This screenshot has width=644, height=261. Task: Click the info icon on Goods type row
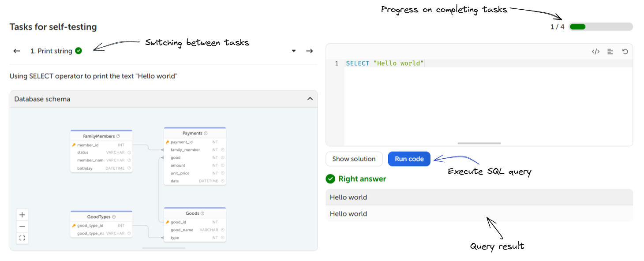coord(223,238)
